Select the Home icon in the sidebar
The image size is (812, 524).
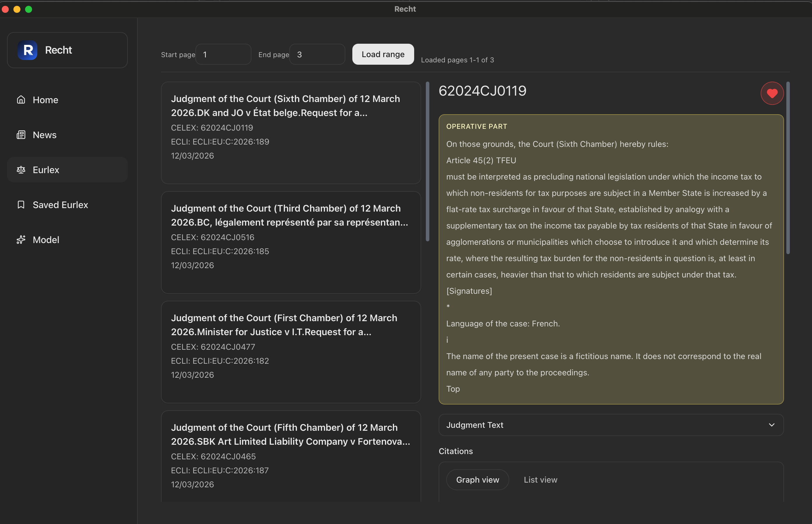pyautogui.click(x=21, y=100)
